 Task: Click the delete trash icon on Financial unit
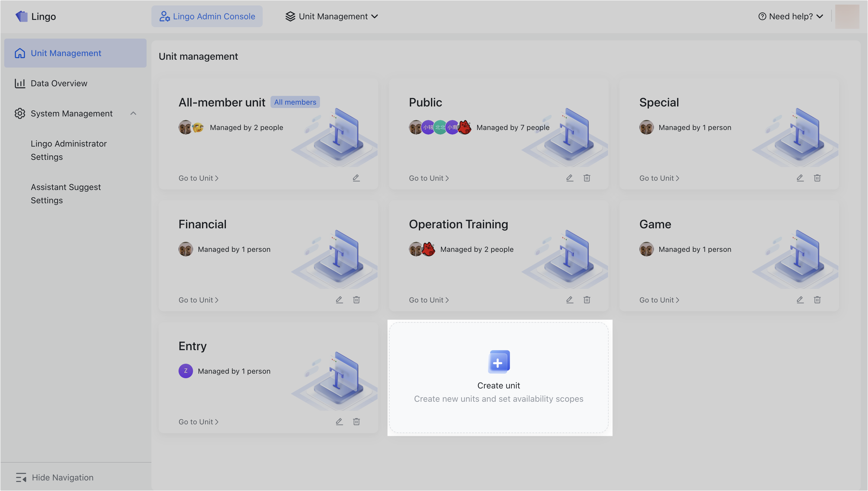pyautogui.click(x=356, y=299)
